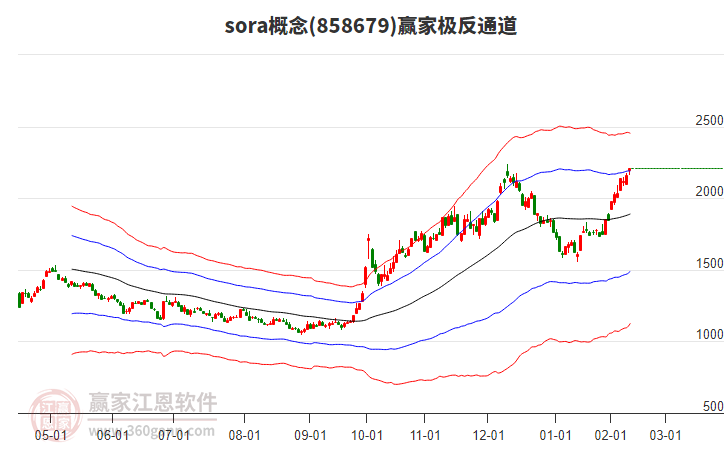Viewport: 726px width, 450px height.
Task: Click the 06-01 date label
Action: coord(113,435)
